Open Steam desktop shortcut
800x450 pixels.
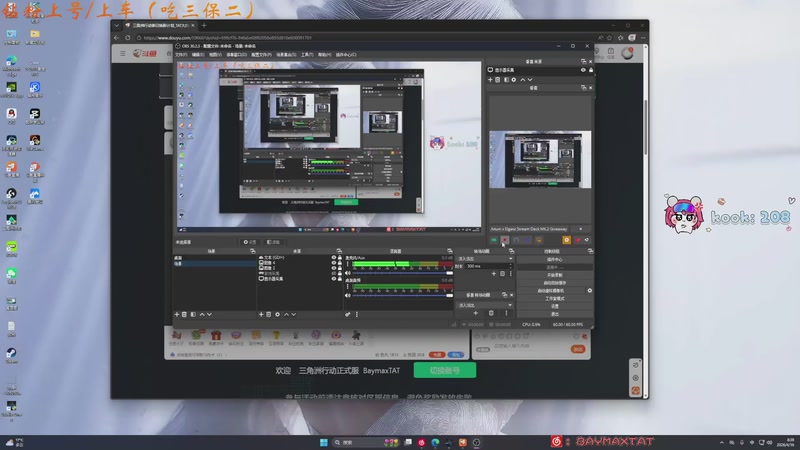11,355
